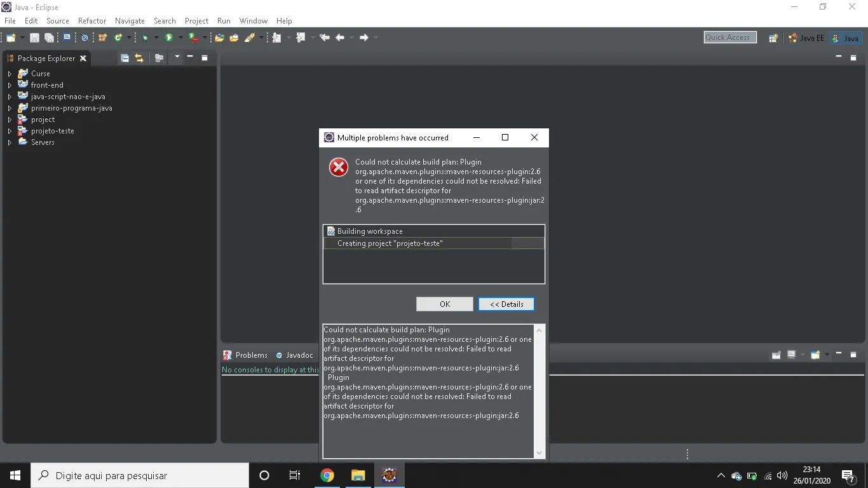Click the << Details button
The width and height of the screenshot is (868, 488).
tap(506, 304)
